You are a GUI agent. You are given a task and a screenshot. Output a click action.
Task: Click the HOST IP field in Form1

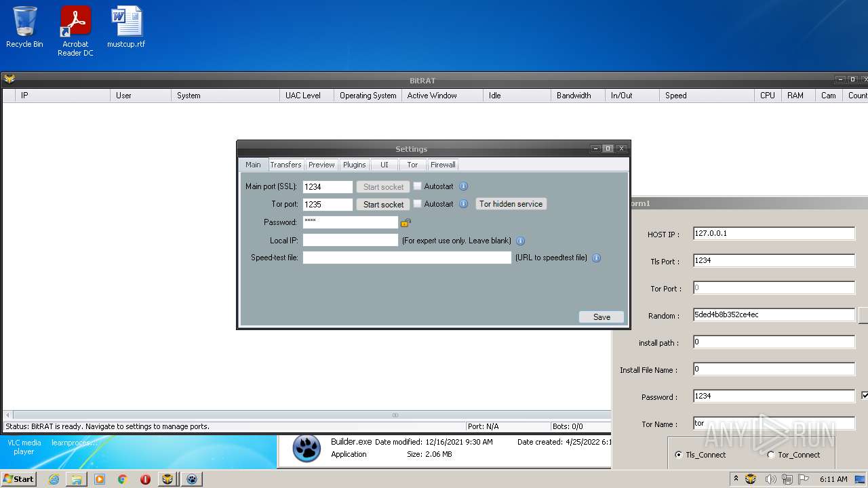[x=774, y=233]
